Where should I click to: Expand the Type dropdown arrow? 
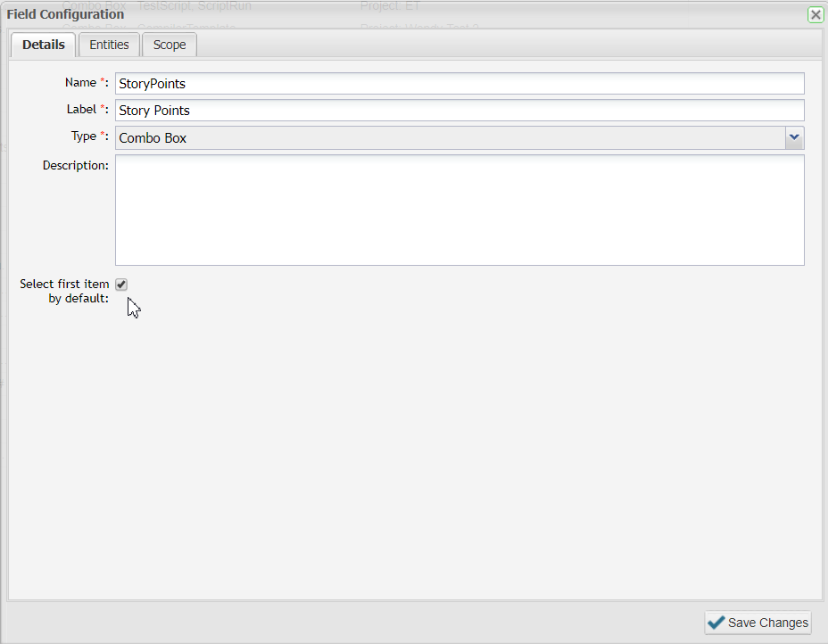click(x=794, y=138)
